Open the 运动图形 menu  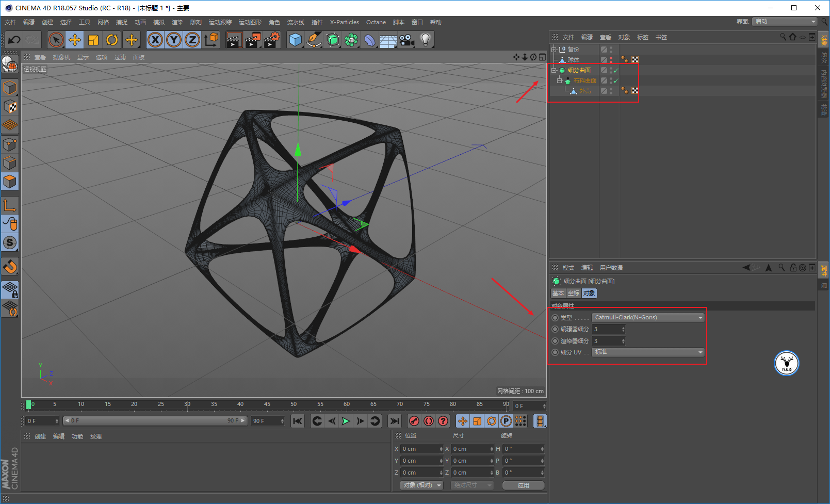(x=250, y=22)
